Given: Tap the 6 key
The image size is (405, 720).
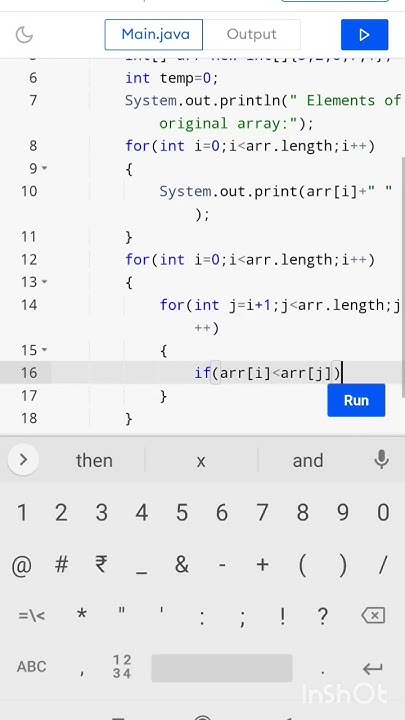Looking at the screenshot, I should (222, 512).
